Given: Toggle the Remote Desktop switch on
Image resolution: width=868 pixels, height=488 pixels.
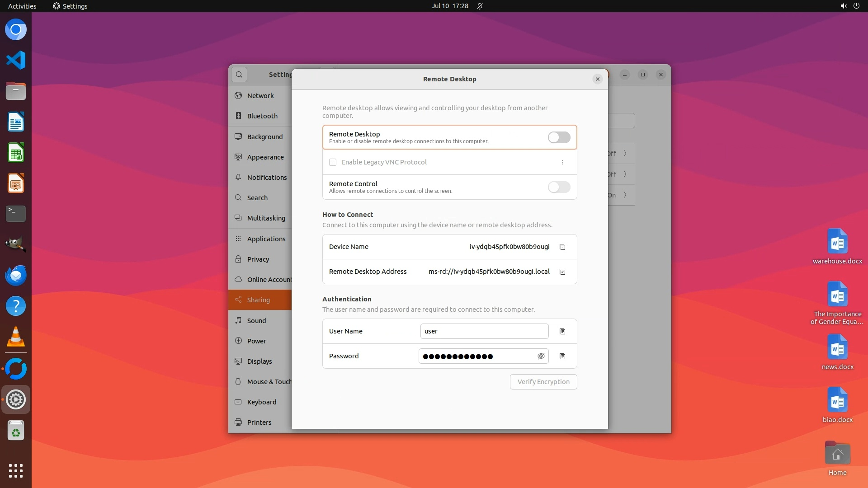Looking at the screenshot, I should [559, 137].
